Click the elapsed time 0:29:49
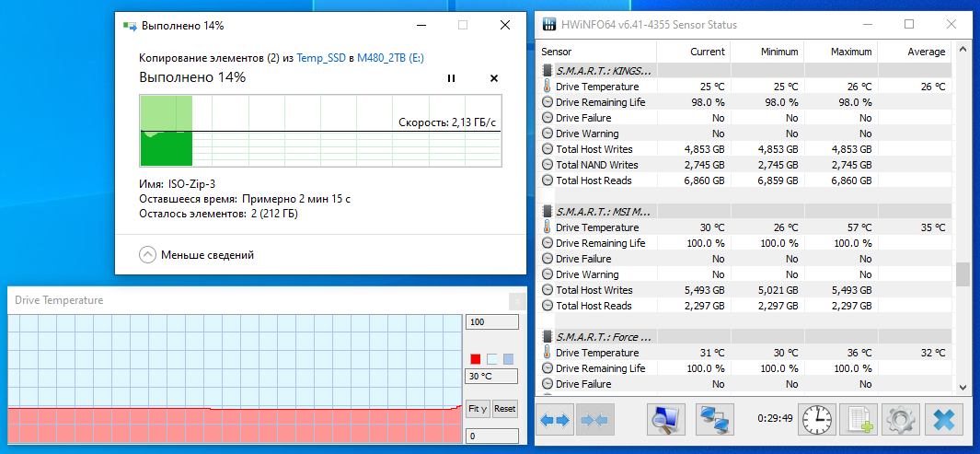The height and width of the screenshot is (454, 980). coord(775,418)
